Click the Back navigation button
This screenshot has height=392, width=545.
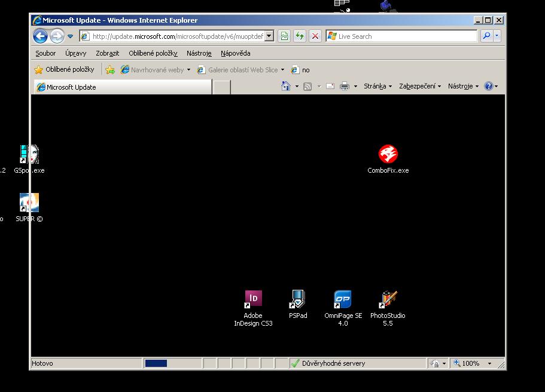tap(40, 36)
